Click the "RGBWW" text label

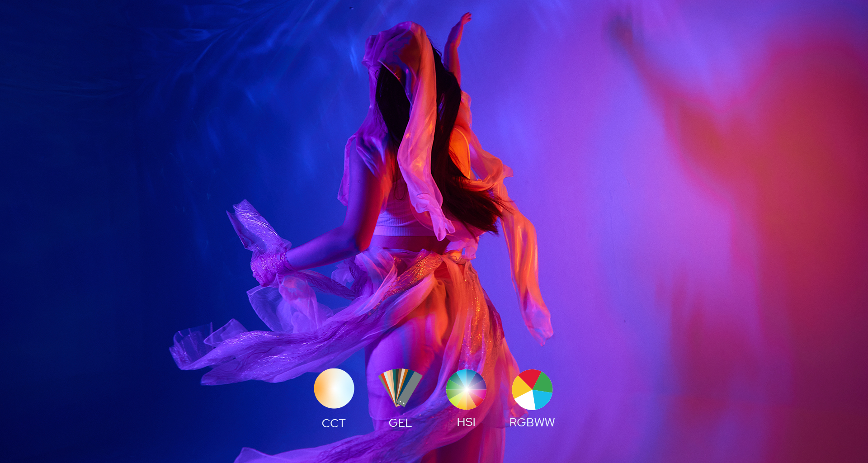(532, 422)
